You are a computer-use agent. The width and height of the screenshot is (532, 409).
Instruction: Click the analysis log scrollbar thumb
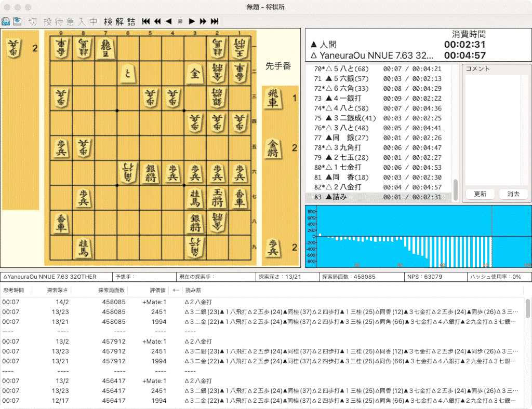coord(528,308)
